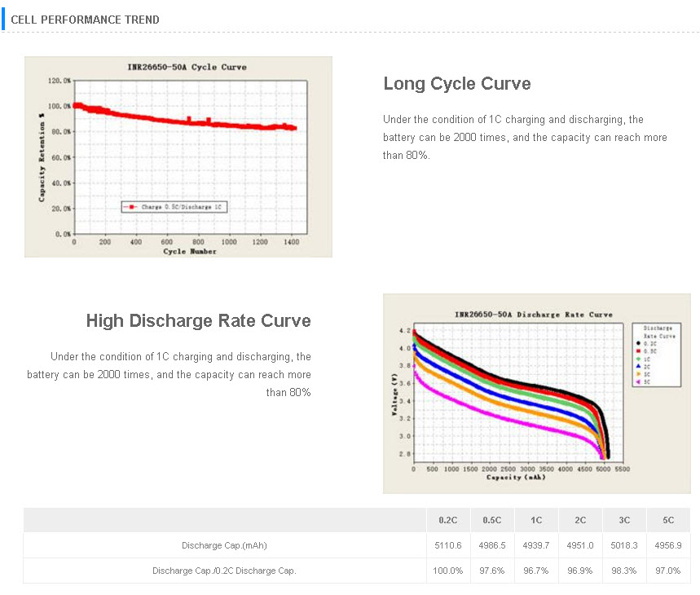Click the 5018.3 value under 3C

point(624,545)
